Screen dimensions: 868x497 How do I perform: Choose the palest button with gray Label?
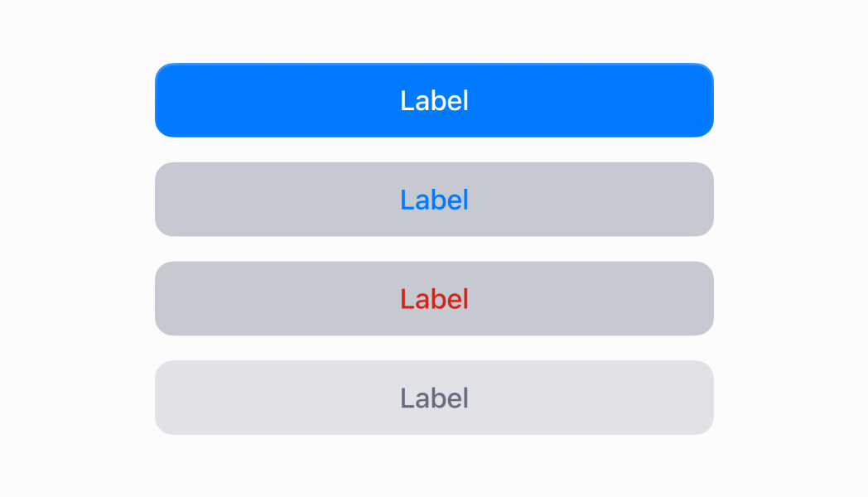[434, 398]
